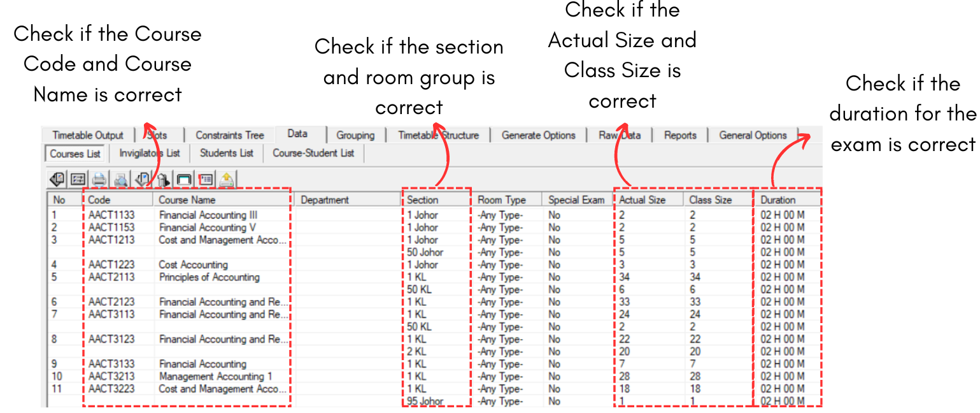Click the Room Type column header

click(x=502, y=200)
